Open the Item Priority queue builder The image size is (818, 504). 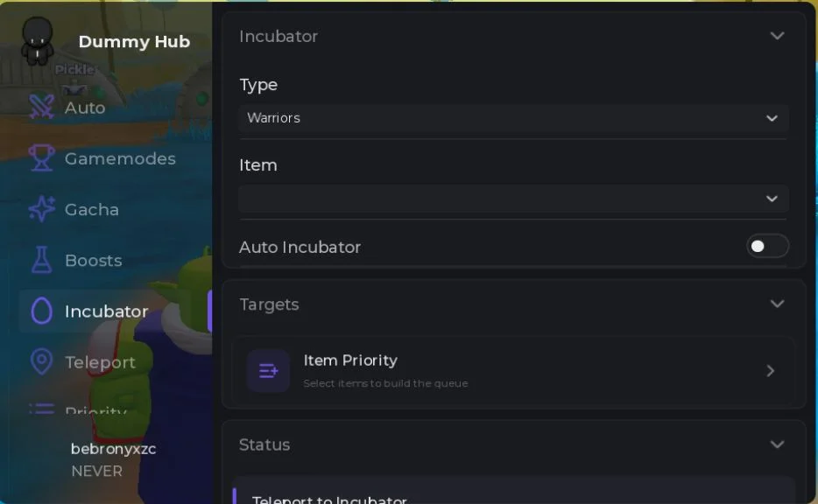coord(513,371)
